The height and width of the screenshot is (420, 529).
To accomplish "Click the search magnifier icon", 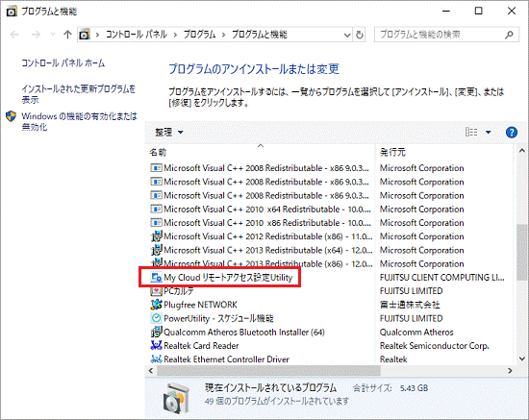I will 509,35.
